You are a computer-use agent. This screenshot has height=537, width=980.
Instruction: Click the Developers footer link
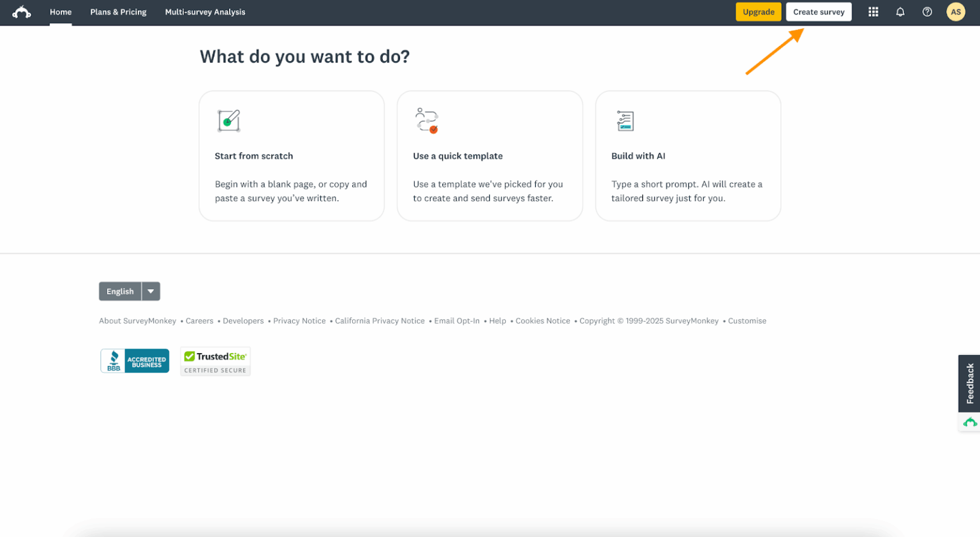pos(243,321)
